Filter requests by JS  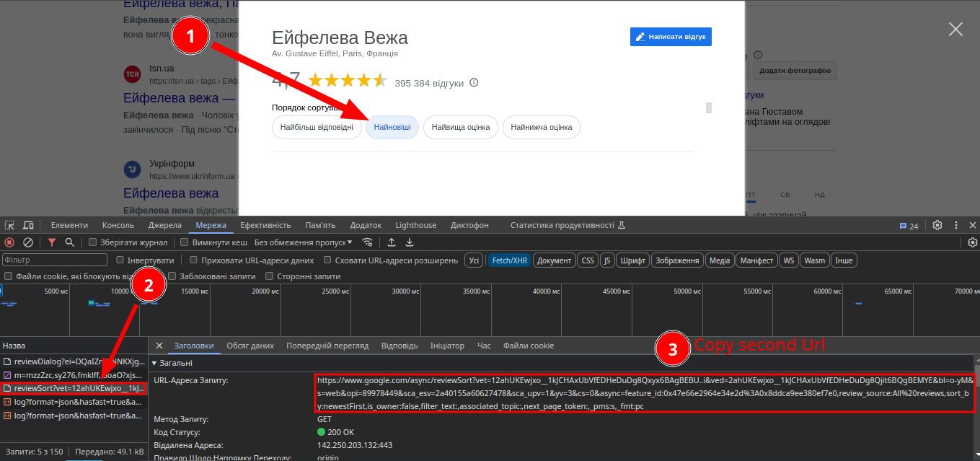[607, 260]
